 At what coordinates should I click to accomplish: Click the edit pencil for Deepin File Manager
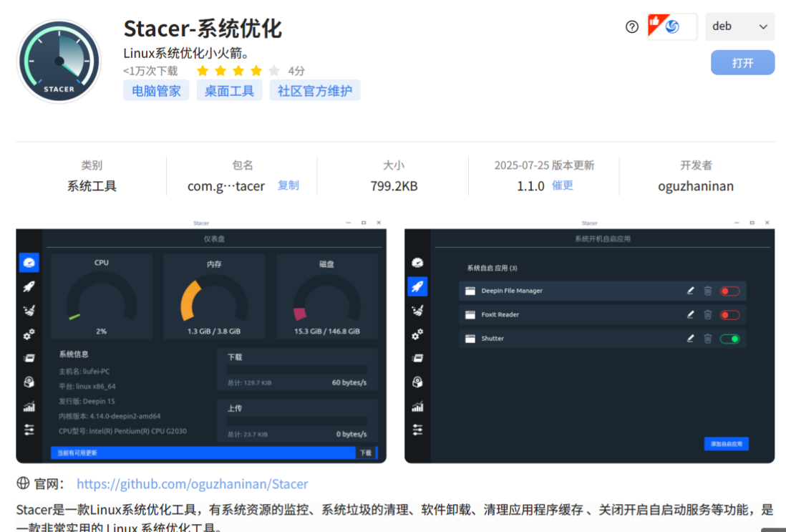click(x=690, y=290)
